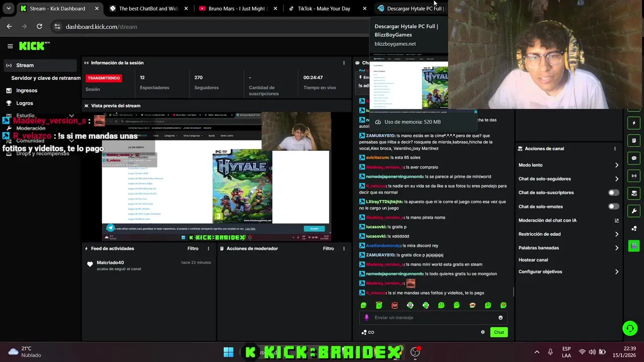Click the green headset support button
Image resolution: width=644 pixels, height=362 pixels.
tap(629, 328)
